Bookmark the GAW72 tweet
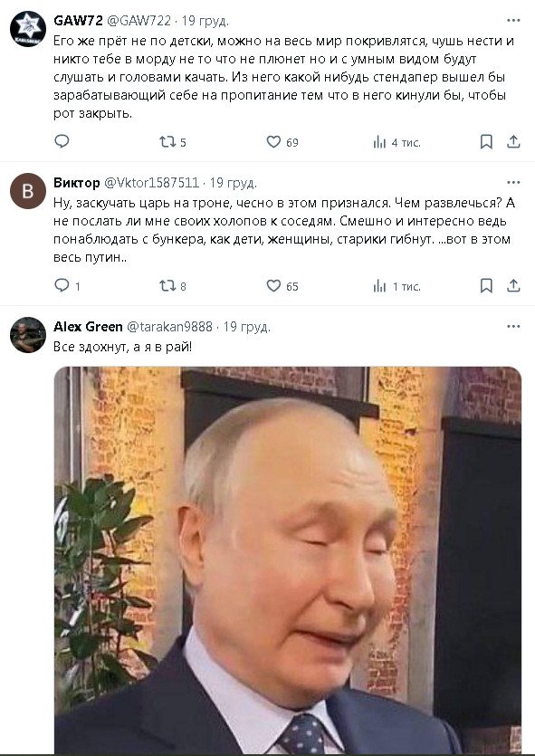The image size is (535, 756). click(486, 142)
